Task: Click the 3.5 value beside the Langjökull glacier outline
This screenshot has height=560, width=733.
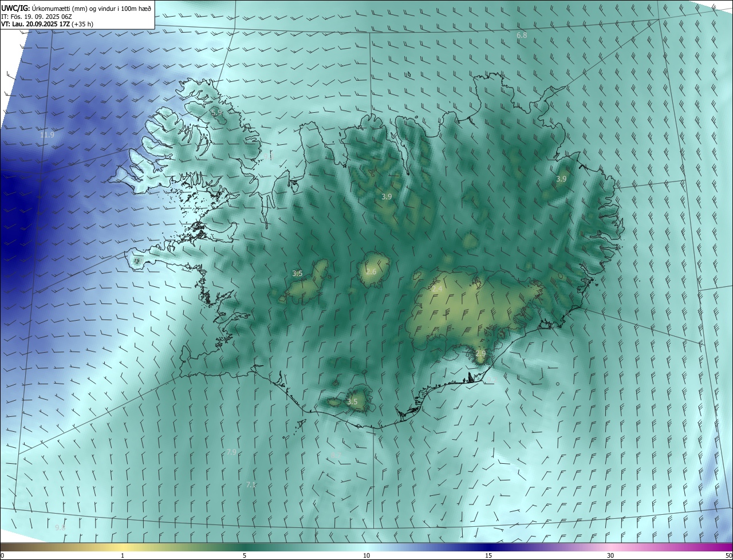Action: (x=297, y=274)
